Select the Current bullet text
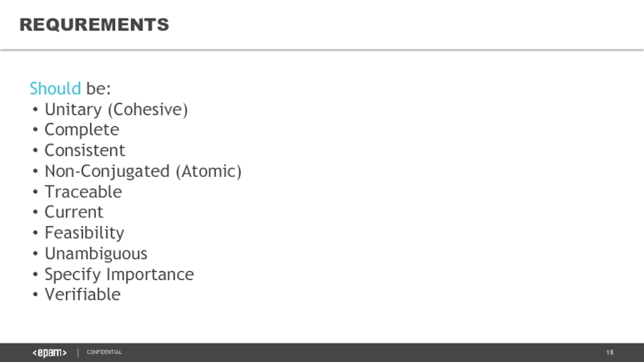The width and height of the screenshot is (644, 362). tap(74, 212)
